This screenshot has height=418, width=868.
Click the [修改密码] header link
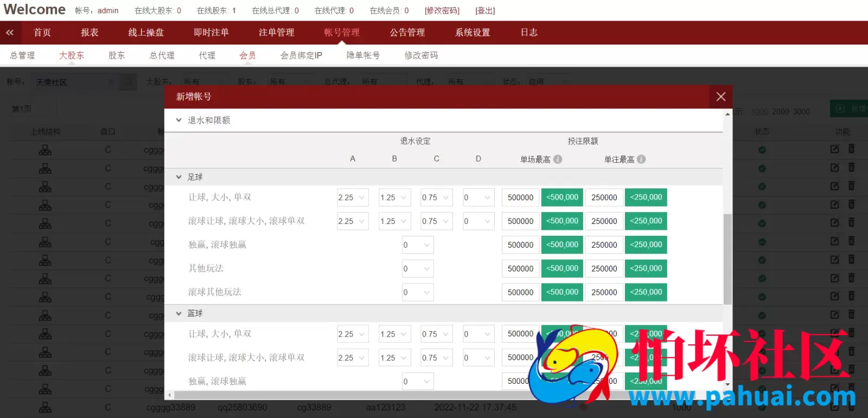(442, 10)
